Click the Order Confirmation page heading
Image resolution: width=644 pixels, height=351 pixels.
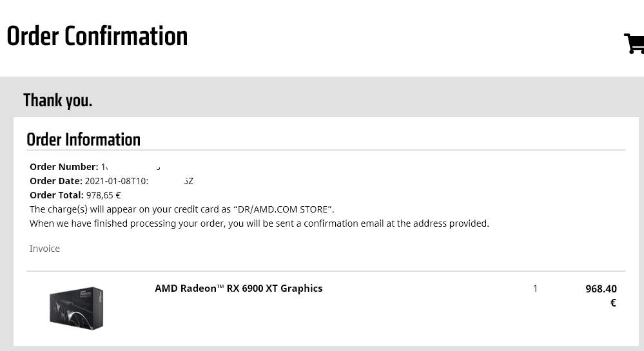pyautogui.click(x=97, y=37)
